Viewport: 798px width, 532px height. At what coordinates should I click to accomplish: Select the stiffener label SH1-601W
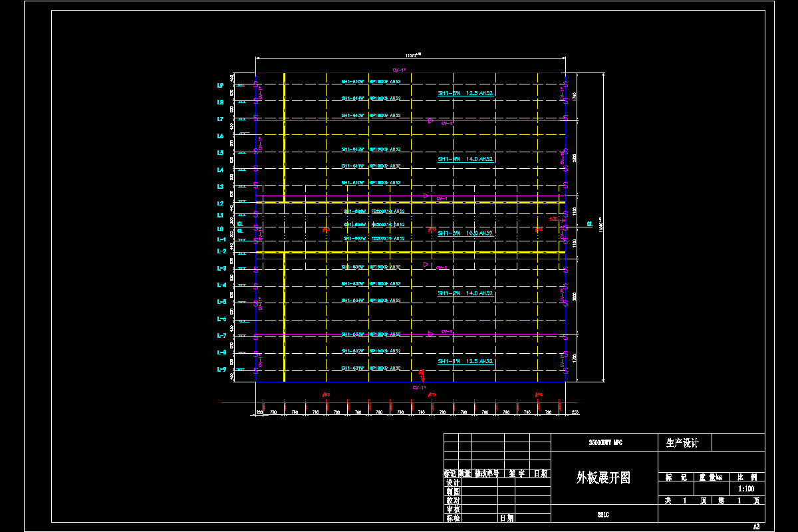[352, 368]
